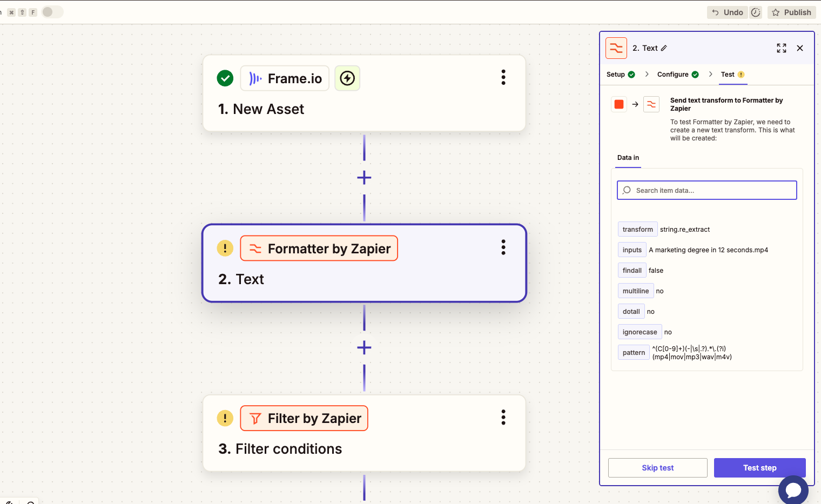Screen dimensions: 821x504
Task: Select the dotall field label
Action: point(631,312)
